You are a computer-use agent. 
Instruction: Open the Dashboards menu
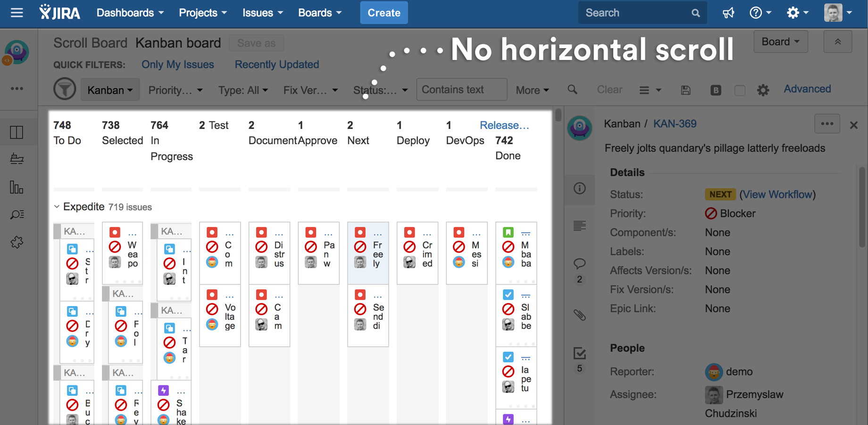pyautogui.click(x=130, y=13)
